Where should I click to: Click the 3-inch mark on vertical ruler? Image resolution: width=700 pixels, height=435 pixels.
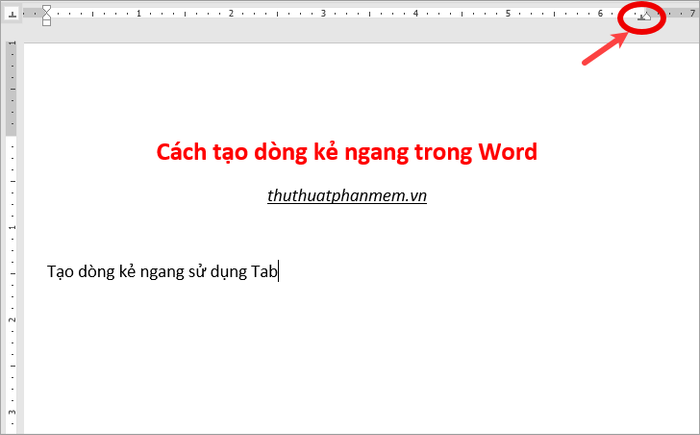pos(11,411)
